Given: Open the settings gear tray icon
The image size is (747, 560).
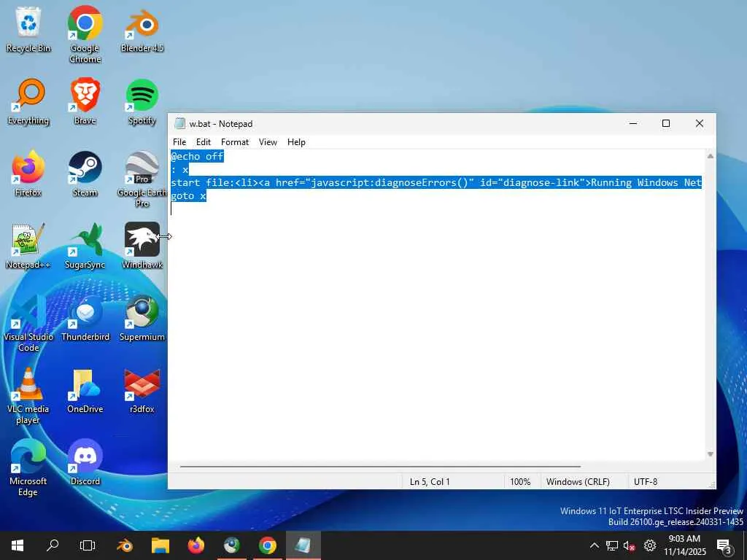Looking at the screenshot, I should tap(650, 545).
